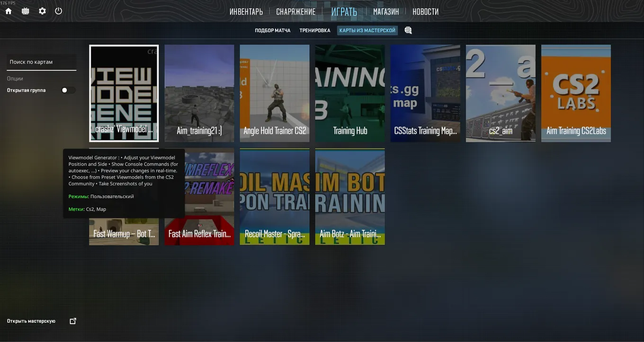Open the Инвентарь menu
The image size is (644, 342).
pos(246,12)
